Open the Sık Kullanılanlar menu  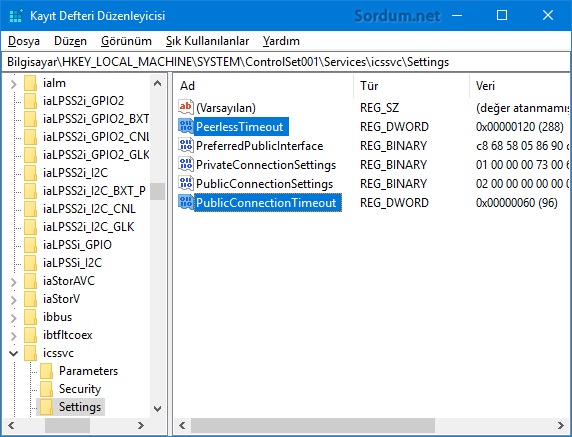pyautogui.click(x=207, y=41)
